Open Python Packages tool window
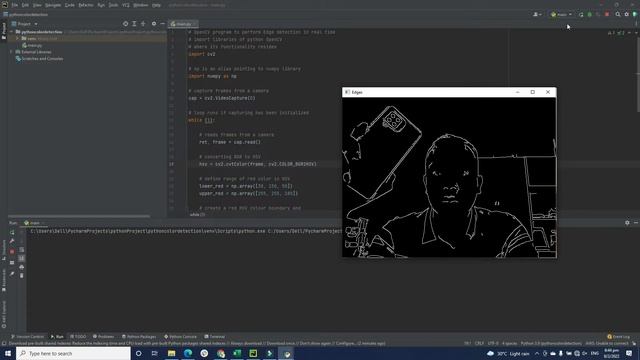 (x=139, y=337)
